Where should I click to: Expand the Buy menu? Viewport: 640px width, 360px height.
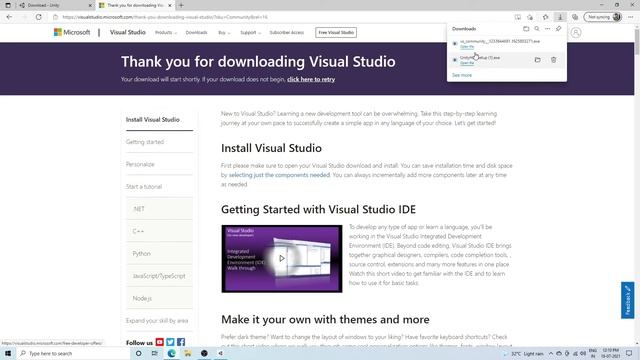(224, 33)
